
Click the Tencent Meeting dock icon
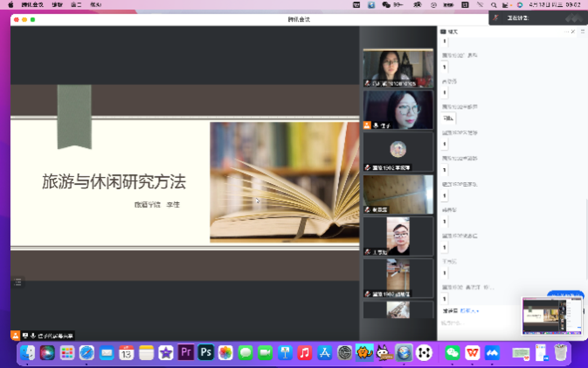pyautogui.click(x=492, y=353)
